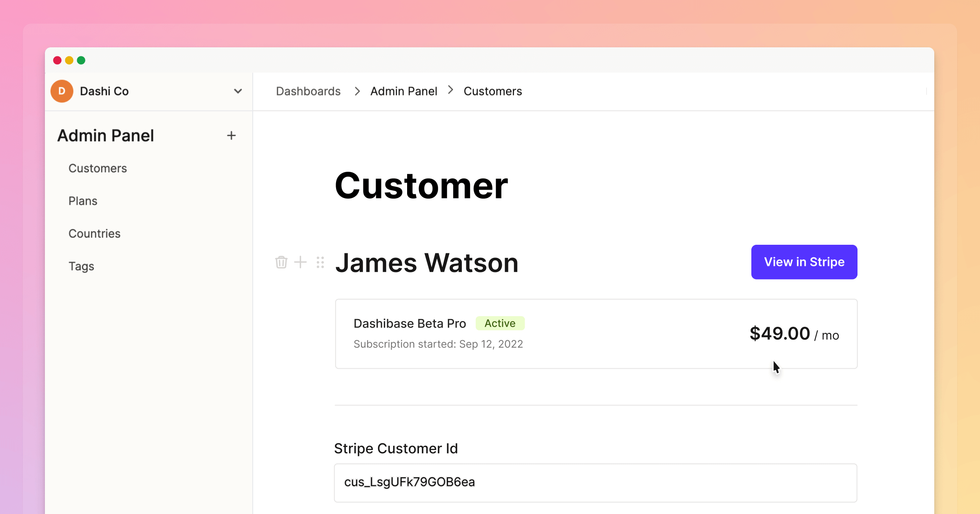Click the orange D avatar icon
980x514 pixels.
pos(62,91)
